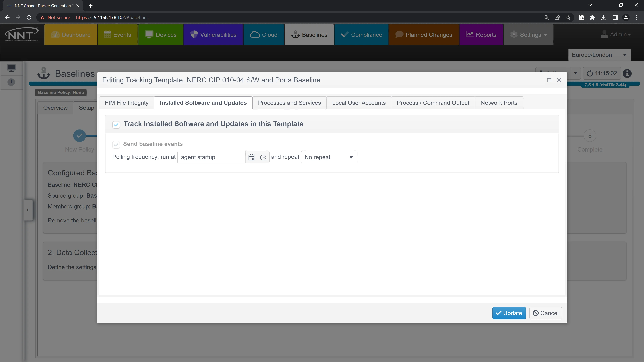Open browser downloads icon
Screen dimensions: 644x362
pos(604,17)
